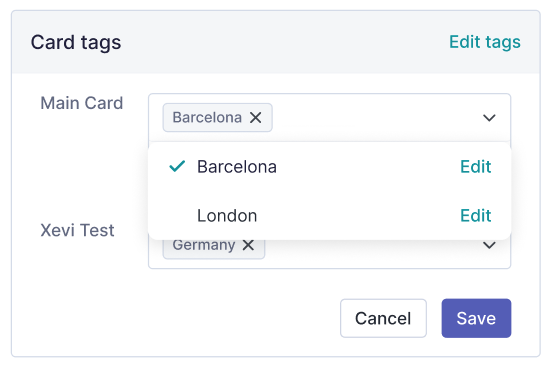Click the grey header bar of the panel
The height and width of the screenshot is (366, 544).
tap(276, 42)
